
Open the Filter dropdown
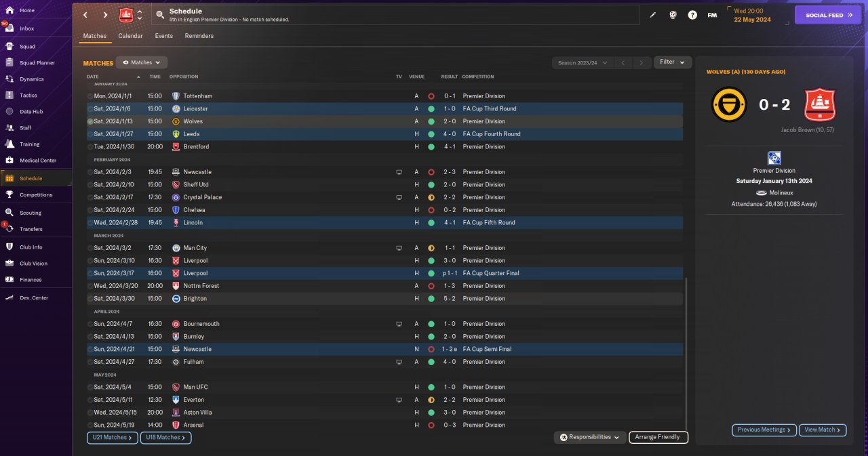click(673, 62)
